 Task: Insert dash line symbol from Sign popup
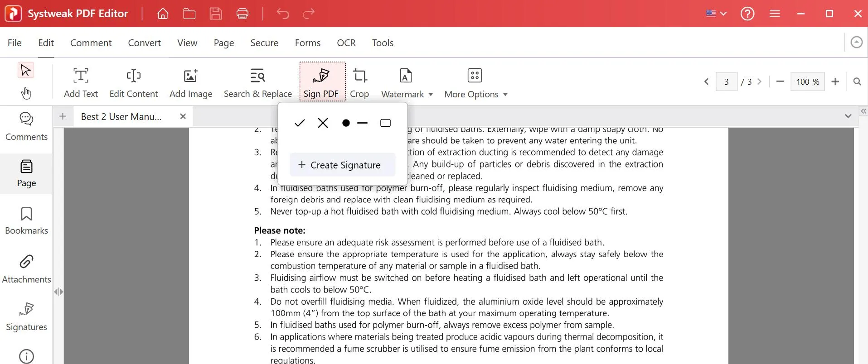click(x=363, y=123)
